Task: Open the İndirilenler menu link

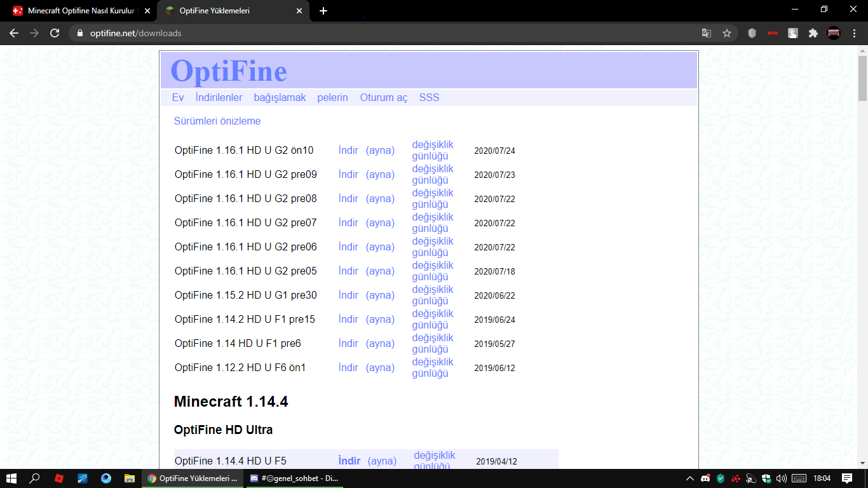Action: click(x=219, y=98)
